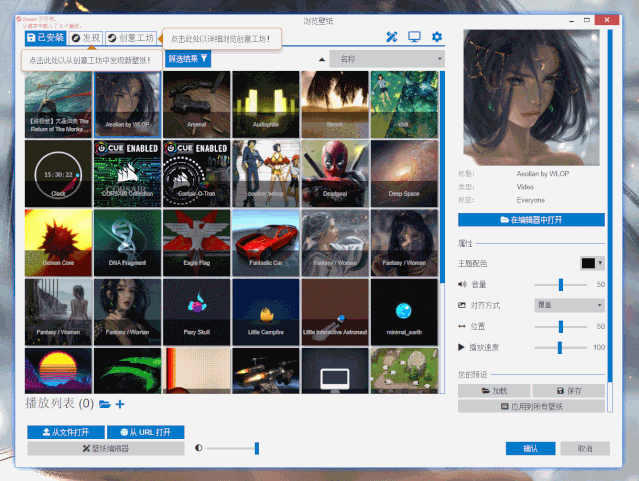The width and height of the screenshot is (639, 481).
Task: Click the volume speaker icon
Action: pyautogui.click(x=462, y=284)
